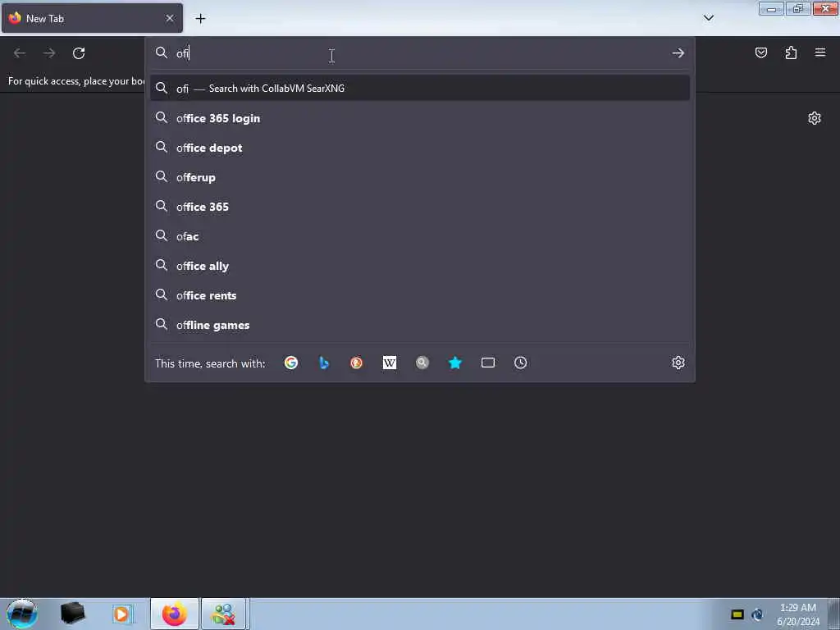Open the Windows Start menu orb
This screenshot has height=630, width=840.
pyautogui.click(x=22, y=614)
